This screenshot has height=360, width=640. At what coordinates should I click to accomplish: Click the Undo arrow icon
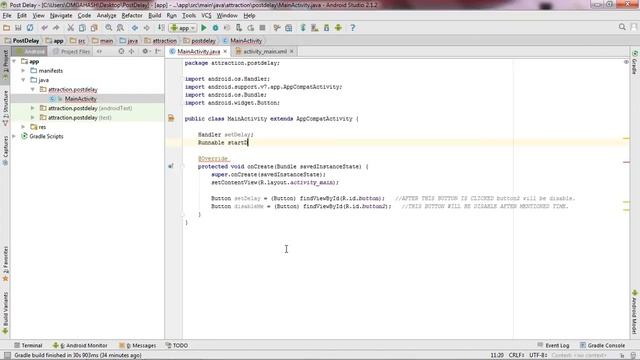click(x=44, y=28)
